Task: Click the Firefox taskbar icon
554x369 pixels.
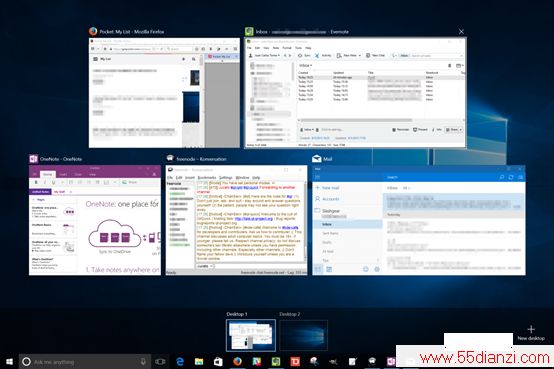Action: [237, 361]
